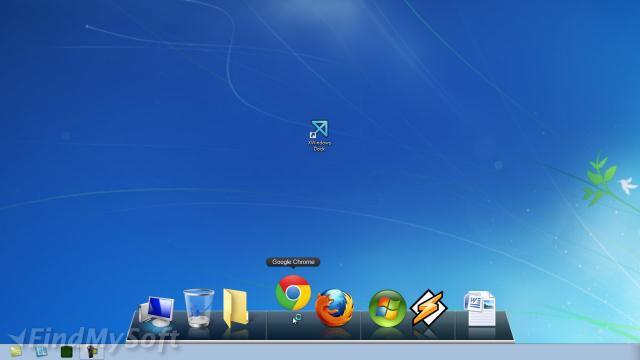This screenshot has width=640, height=360.
Task: Launch Mozilla Firefox from the dock
Action: click(x=335, y=308)
